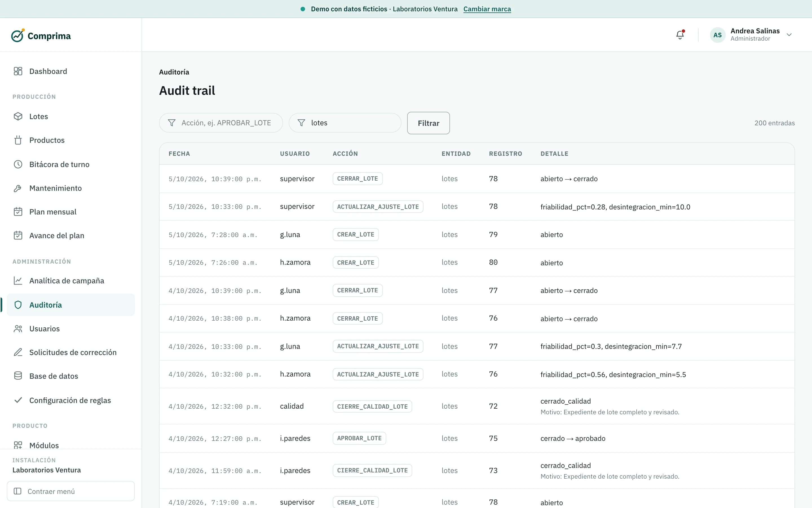Open the notifications bell
This screenshot has height=508, width=812.
(x=680, y=35)
